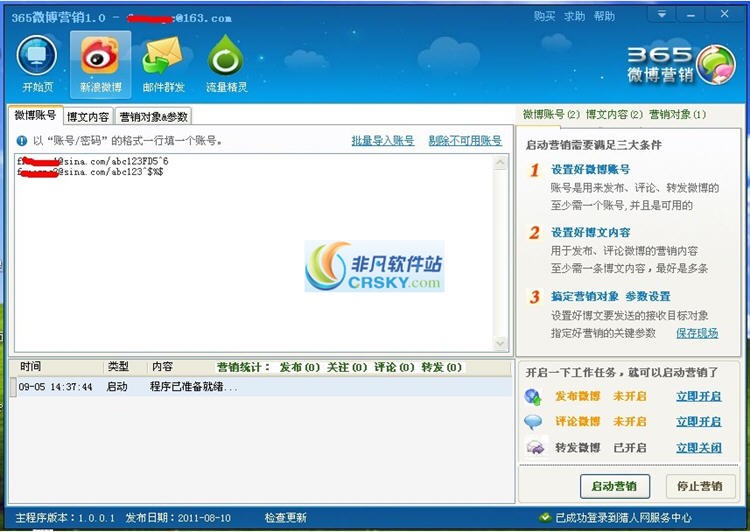Open the 求助 menu in title bar
Viewport: 750px width, 532px height.
click(574, 16)
